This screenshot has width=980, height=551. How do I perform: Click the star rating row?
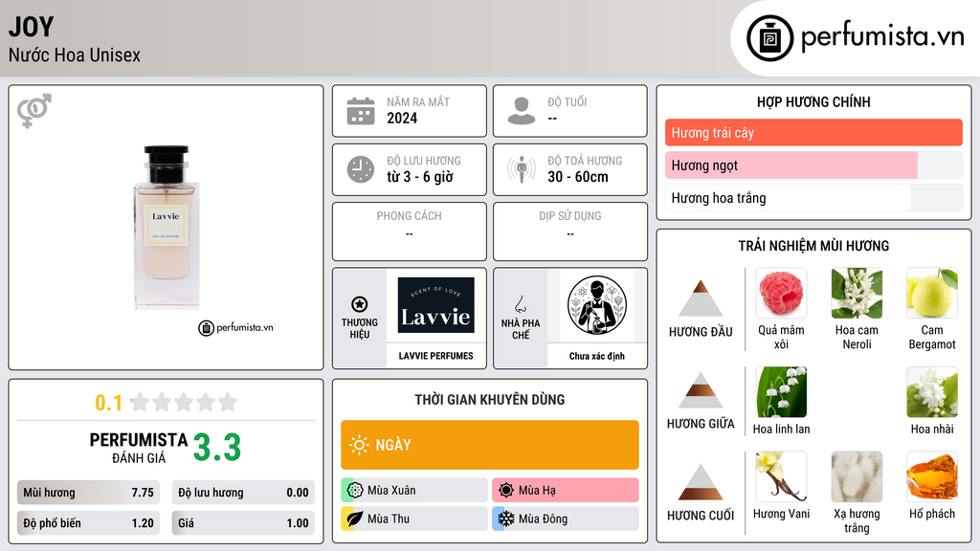coord(184,402)
